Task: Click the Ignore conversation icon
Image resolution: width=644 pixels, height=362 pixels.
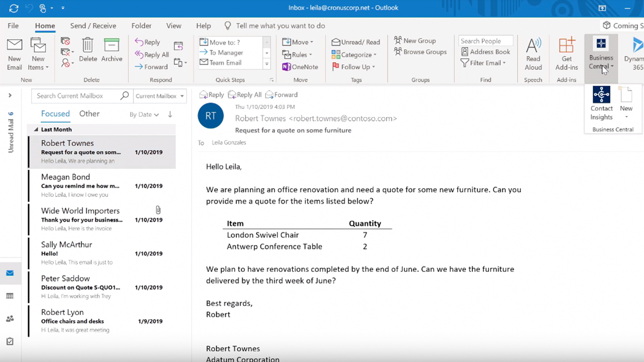Action: click(65, 41)
